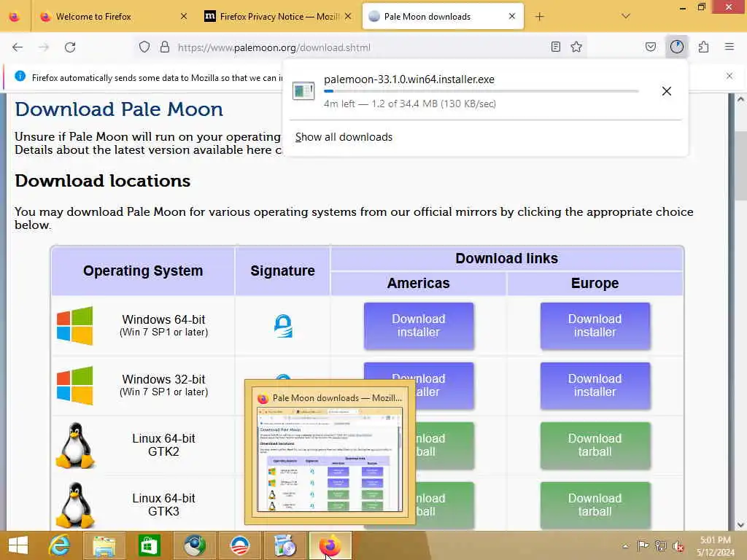This screenshot has width=747, height=560.
Task: Toggle reader view icon in address bar
Action: [x=555, y=47]
